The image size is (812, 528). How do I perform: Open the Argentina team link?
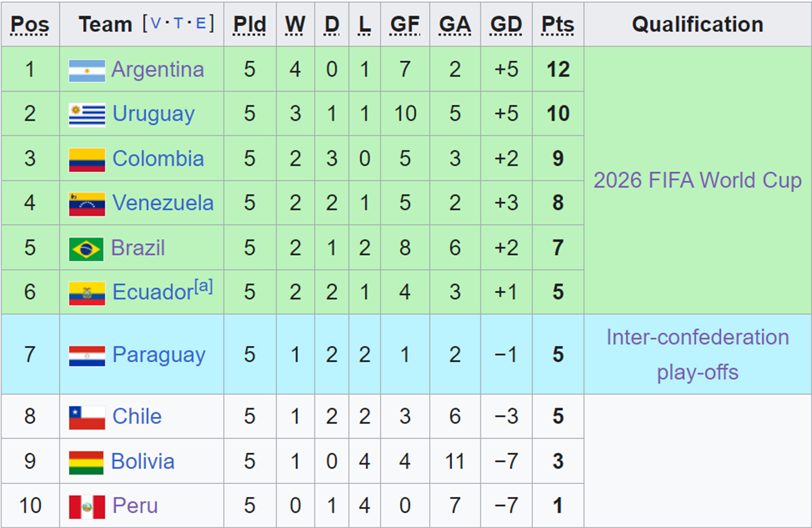158,70
